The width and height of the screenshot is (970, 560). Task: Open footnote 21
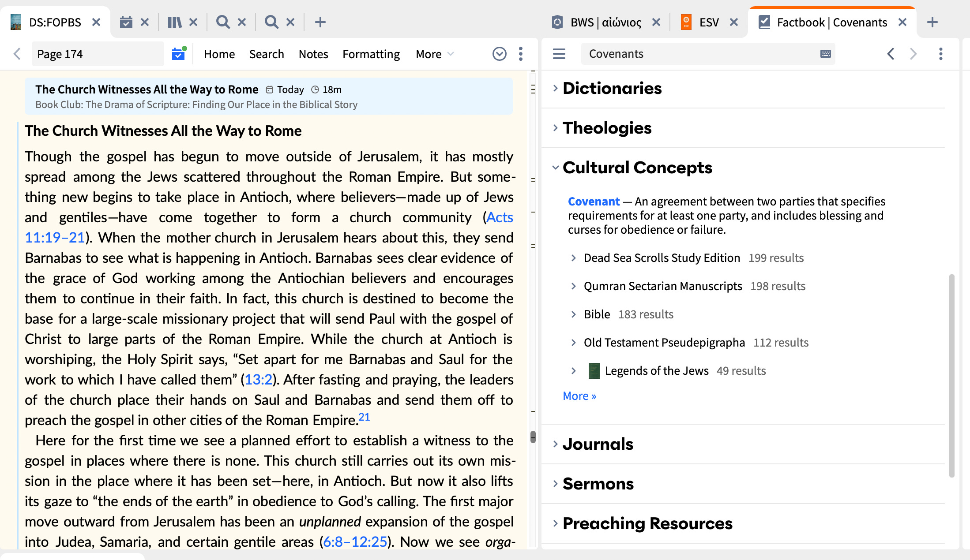[x=364, y=417]
